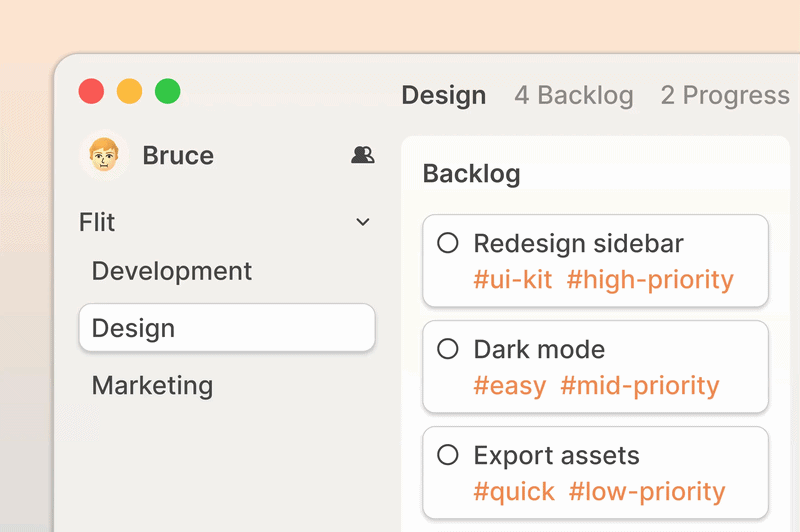Check off the Dark mode task
Image resolution: width=800 pixels, height=532 pixels.
pyautogui.click(x=447, y=349)
